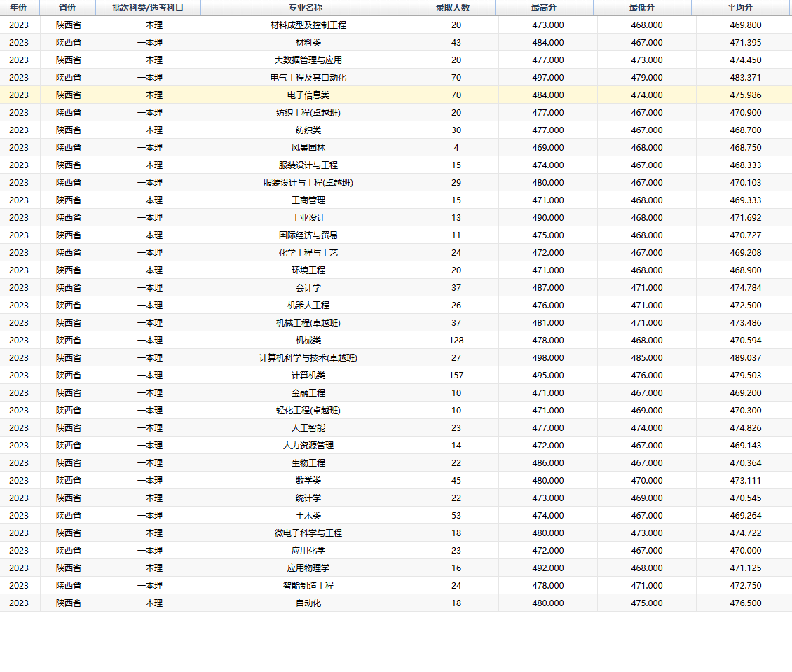Click the 智能制造工程 cell
792x672 pixels.
308,585
